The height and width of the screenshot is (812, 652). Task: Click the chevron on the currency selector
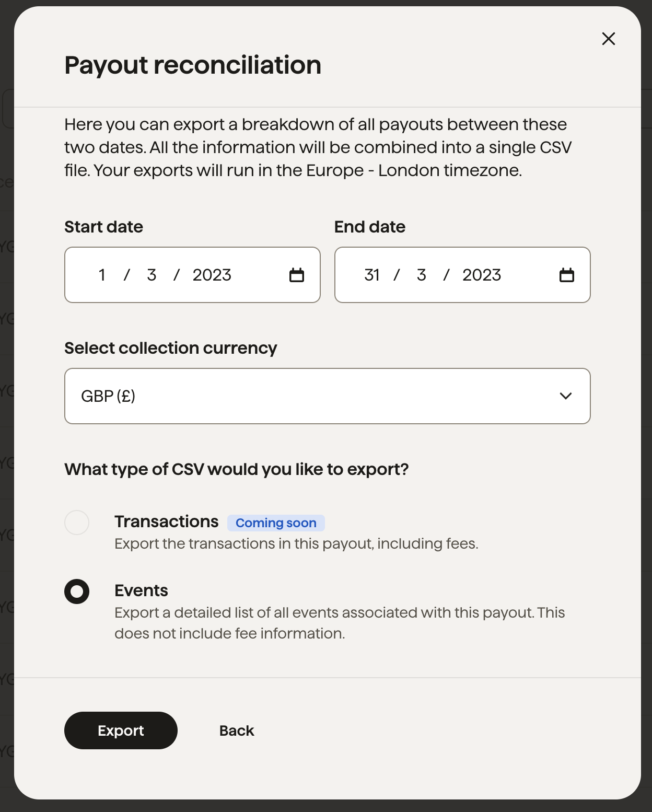pos(566,396)
